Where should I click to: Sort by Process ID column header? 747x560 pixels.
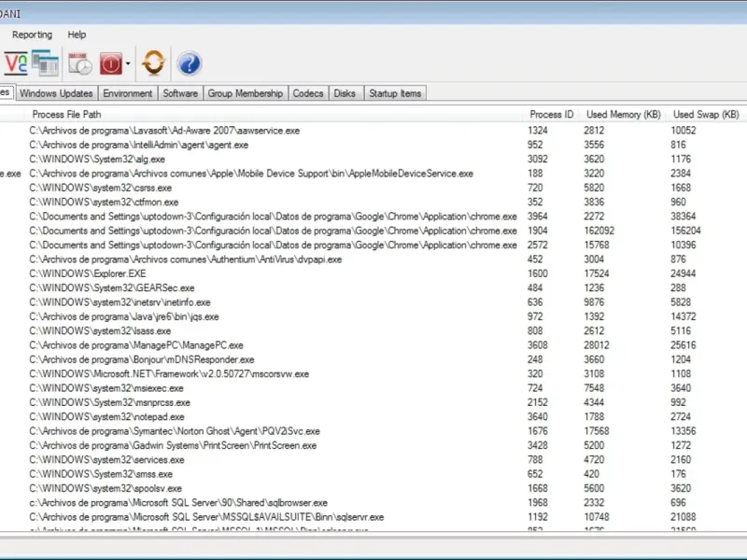551,114
